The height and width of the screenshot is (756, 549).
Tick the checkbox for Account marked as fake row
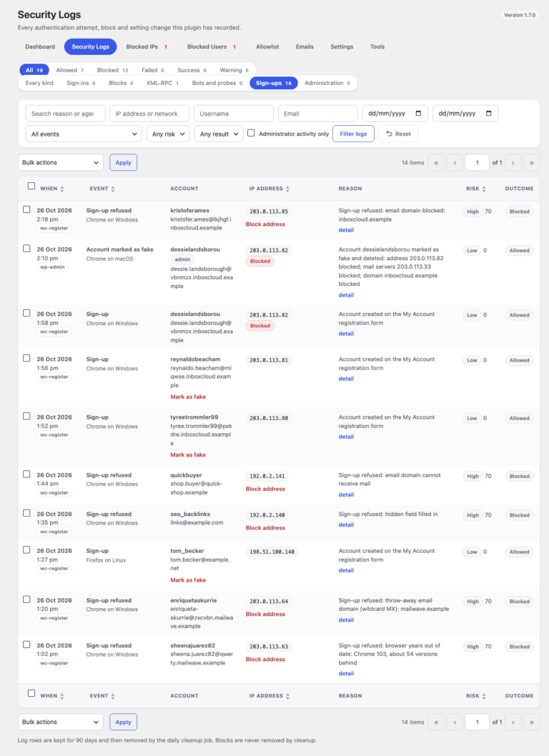(26, 249)
